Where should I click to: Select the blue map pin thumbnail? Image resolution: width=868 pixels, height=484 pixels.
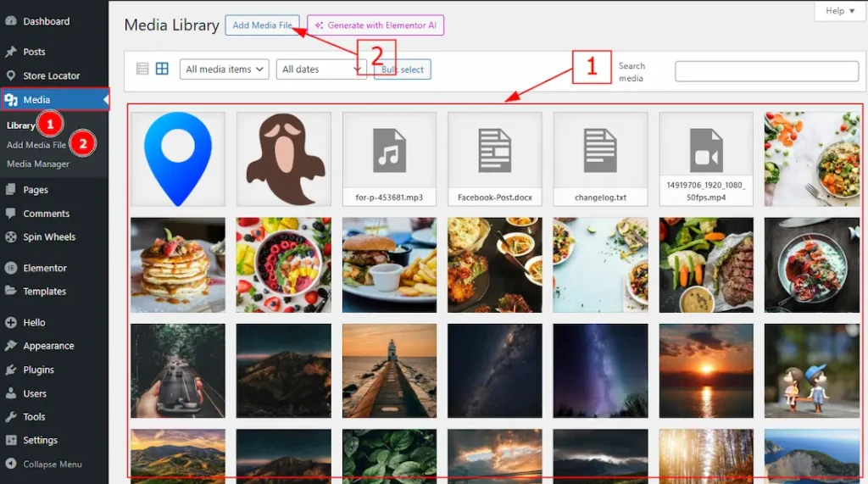click(178, 159)
